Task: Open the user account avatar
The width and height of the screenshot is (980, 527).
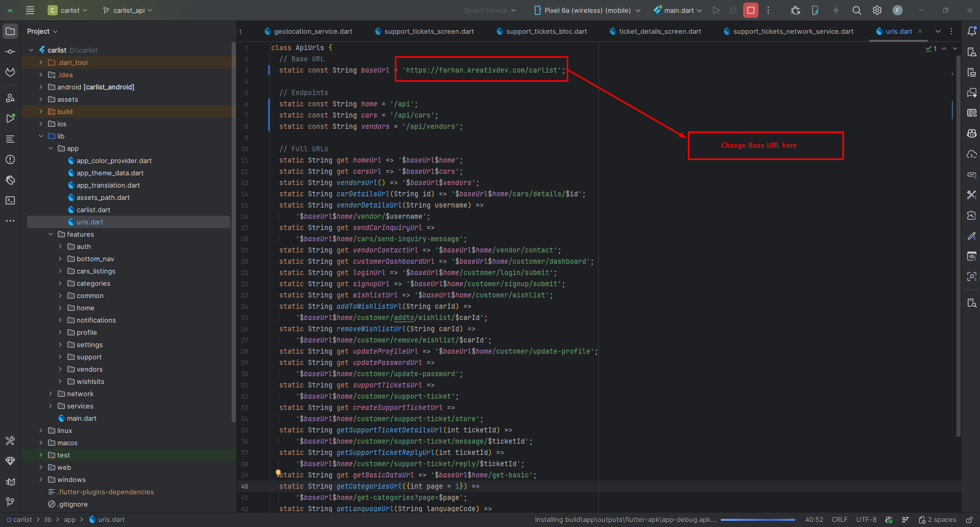Action: tap(898, 10)
